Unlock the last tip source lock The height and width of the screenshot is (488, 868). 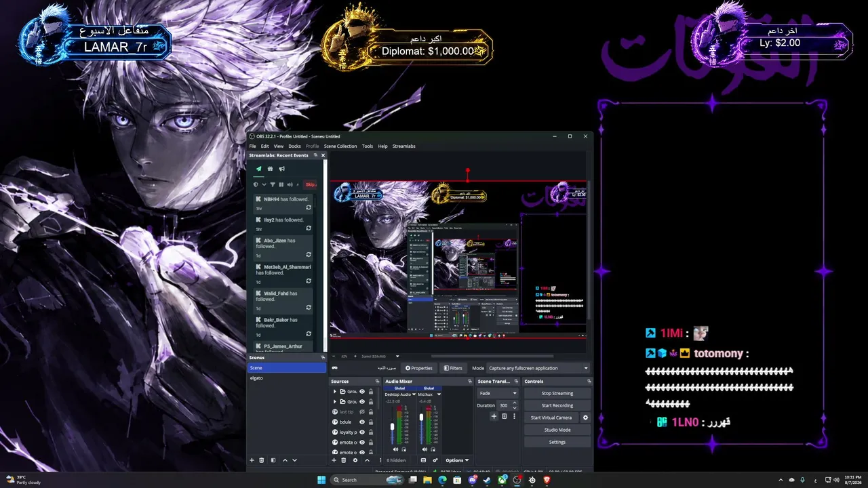tap(371, 412)
